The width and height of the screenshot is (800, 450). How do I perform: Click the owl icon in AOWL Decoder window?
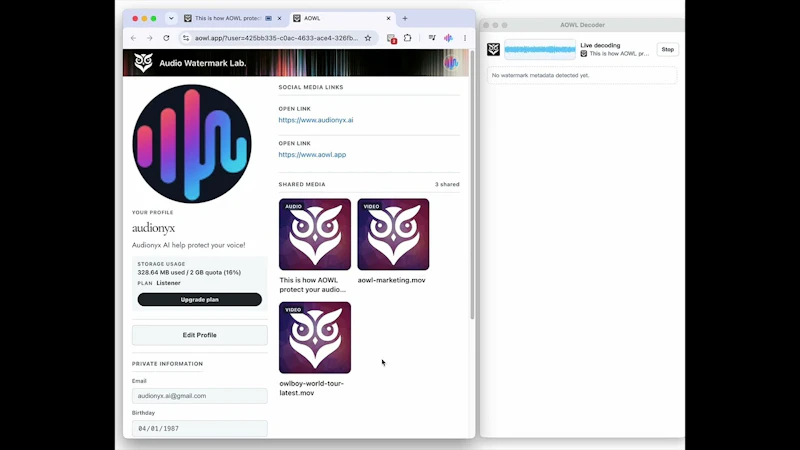click(493, 49)
